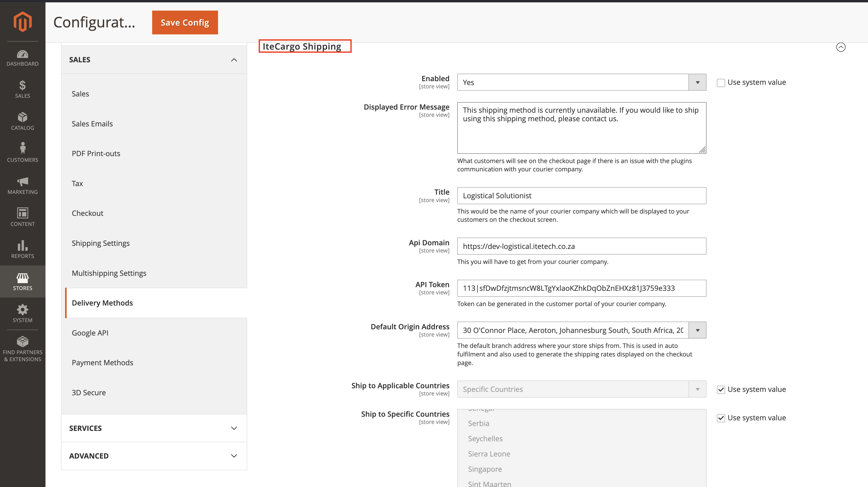Open the Dashboard from the sidebar

(x=22, y=57)
